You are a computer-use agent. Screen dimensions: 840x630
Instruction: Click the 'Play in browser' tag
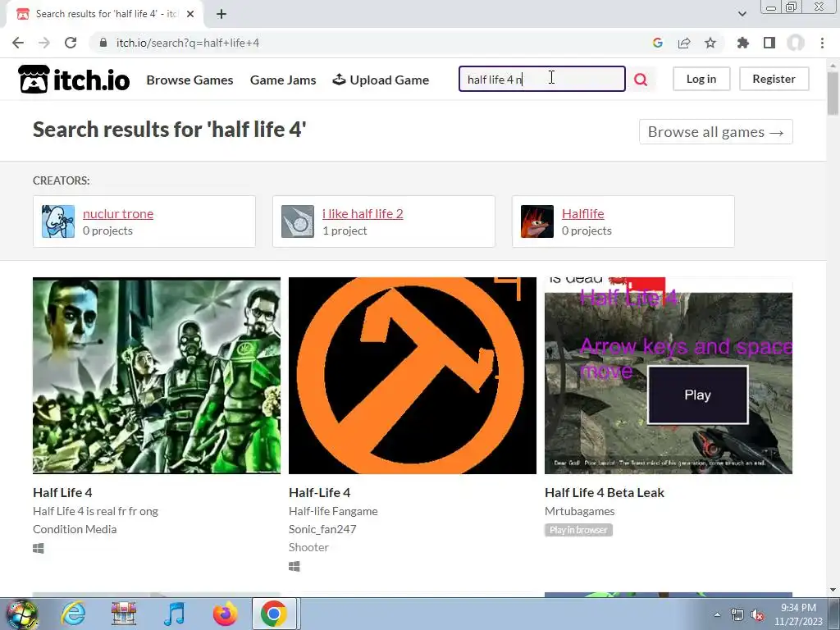pyautogui.click(x=578, y=530)
